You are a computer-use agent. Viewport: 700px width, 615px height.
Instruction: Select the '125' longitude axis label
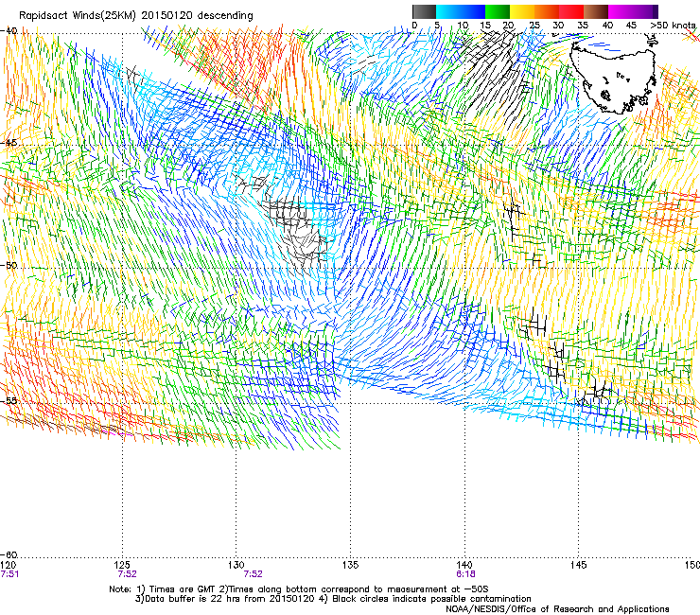[x=122, y=565]
